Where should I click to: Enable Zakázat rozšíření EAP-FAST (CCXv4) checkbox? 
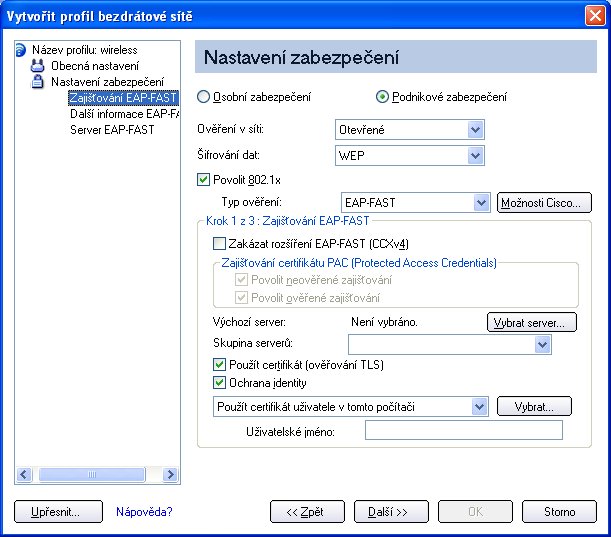pyautogui.click(x=219, y=244)
